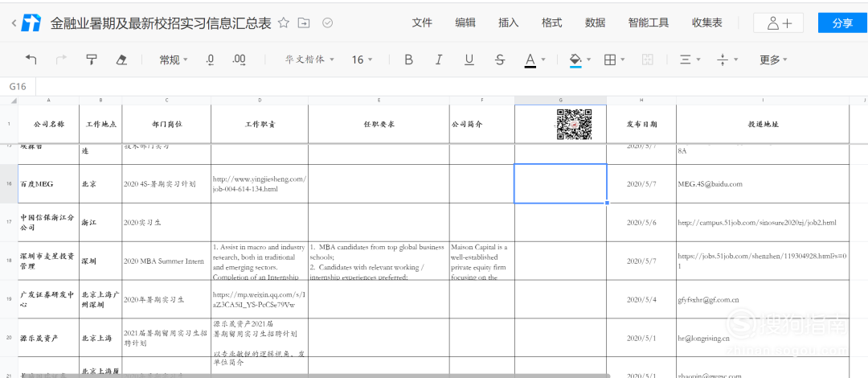Open the Tencent Docs logo home

[31, 23]
